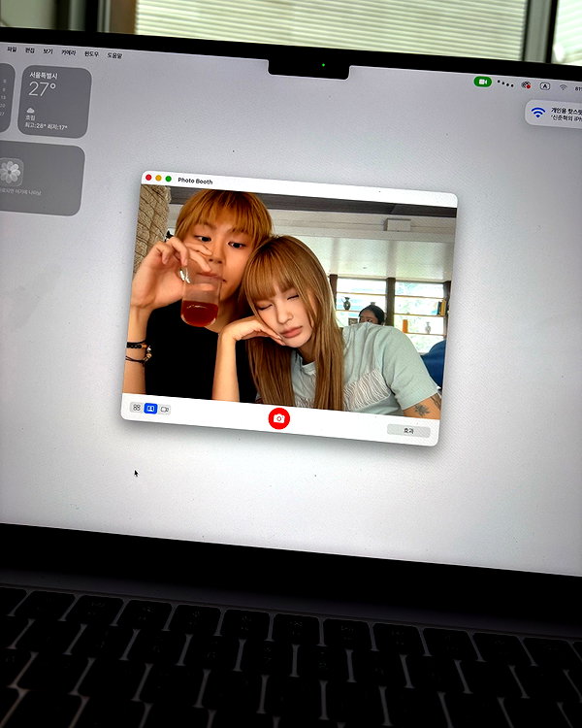This screenshot has height=728, width=582.
Task: Switch to video recording mode
Action: 165,409
